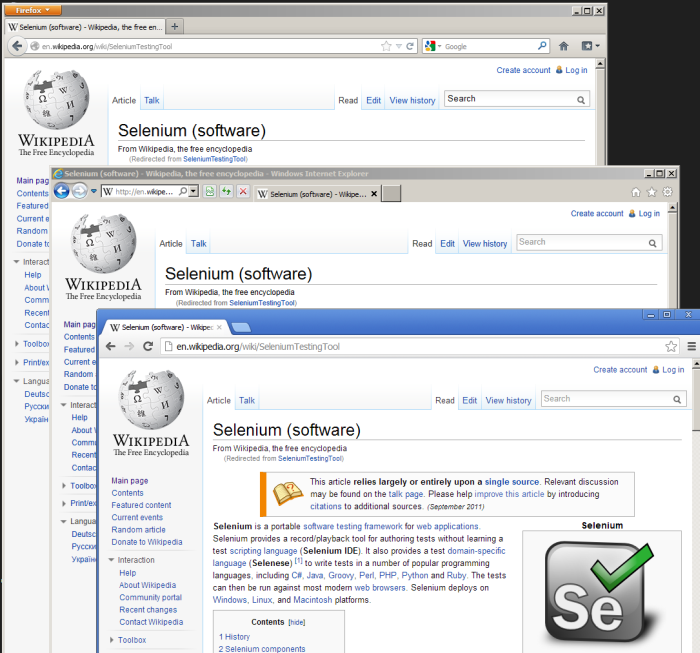
Task: Hide contents box via hide link
Action: (296, 622)
